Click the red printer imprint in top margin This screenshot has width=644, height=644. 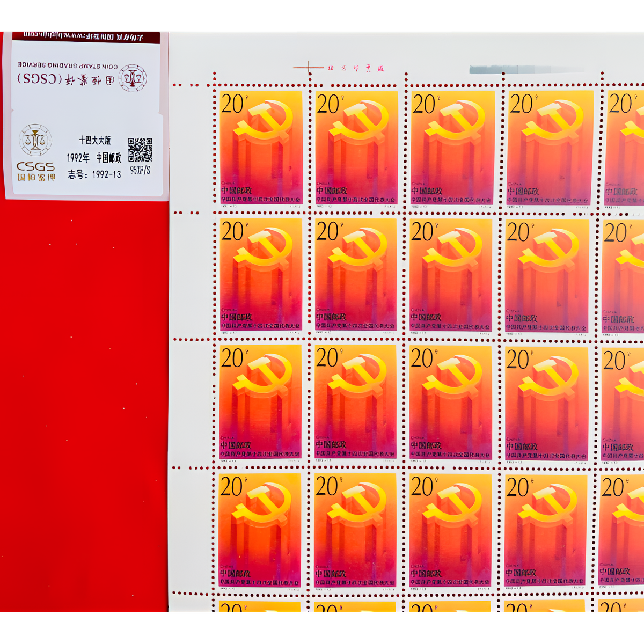(x=356, y=69)
